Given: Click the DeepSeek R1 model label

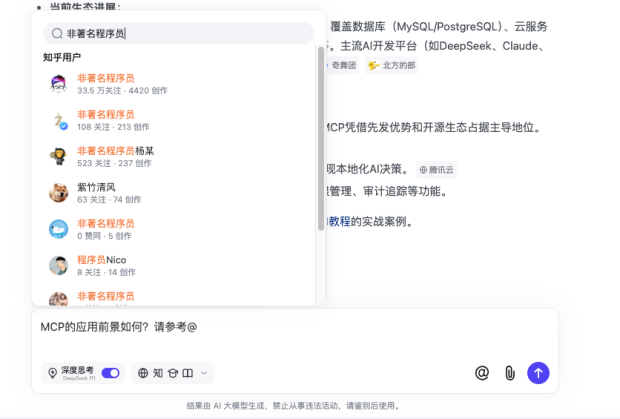Looking at the screenshot, I should tap(79, 378).
